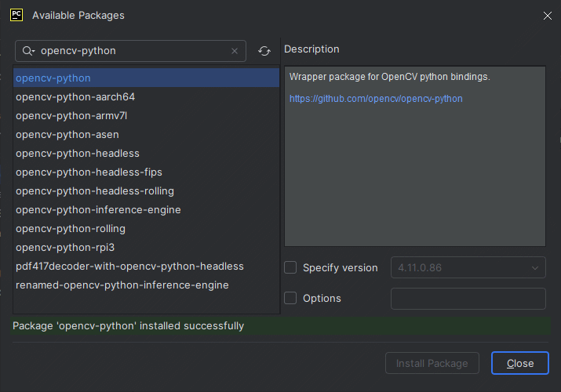561x392 pixels.
Task: Close the Available Packages dialog window
Action: click(547, 16)
